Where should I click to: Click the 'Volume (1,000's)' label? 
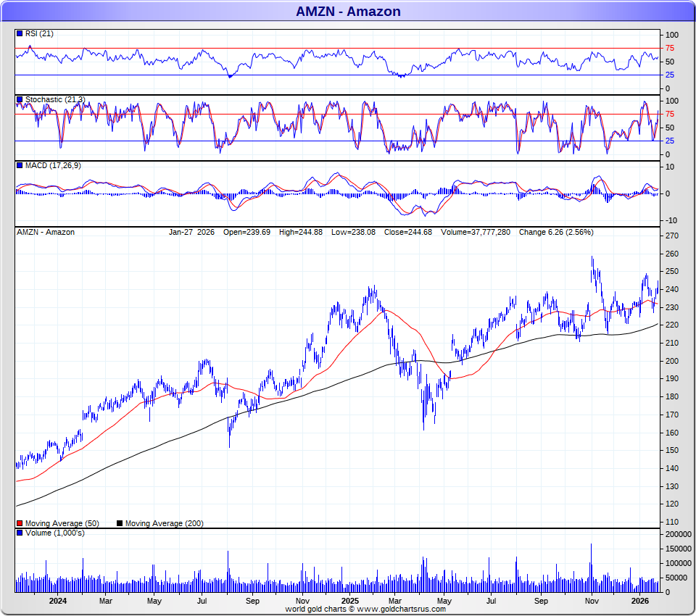pos(54,533)
